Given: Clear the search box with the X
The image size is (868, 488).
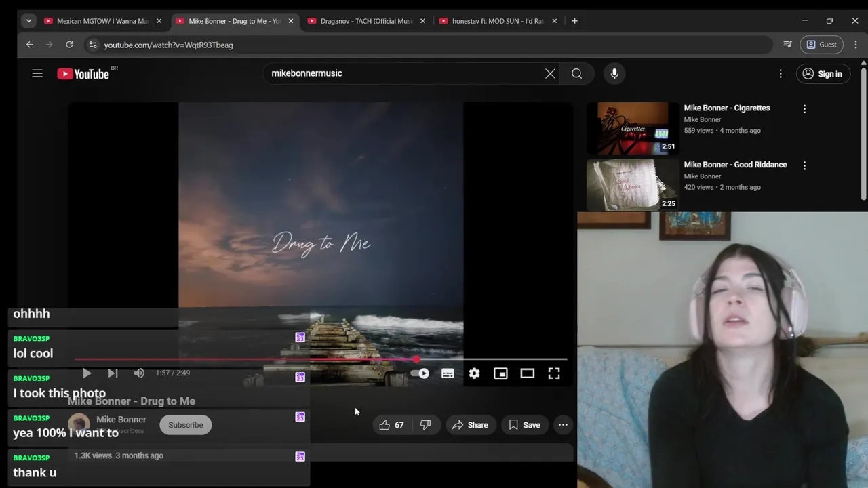Looking at the screenshot, I should 550,73.
